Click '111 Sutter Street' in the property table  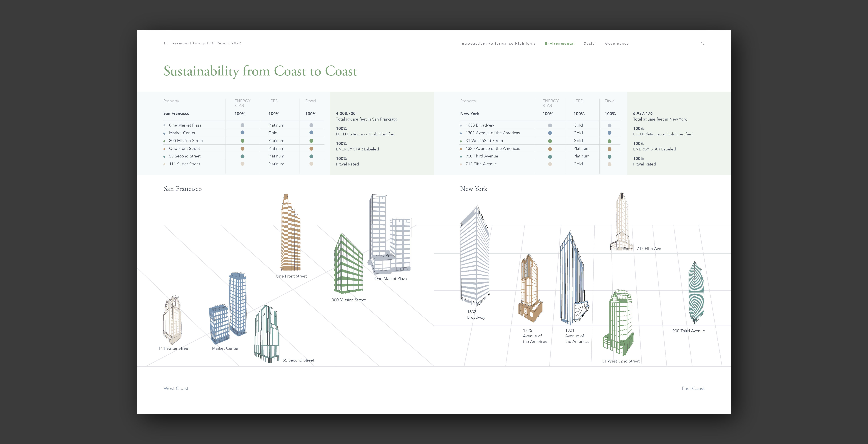coord(184,164)
